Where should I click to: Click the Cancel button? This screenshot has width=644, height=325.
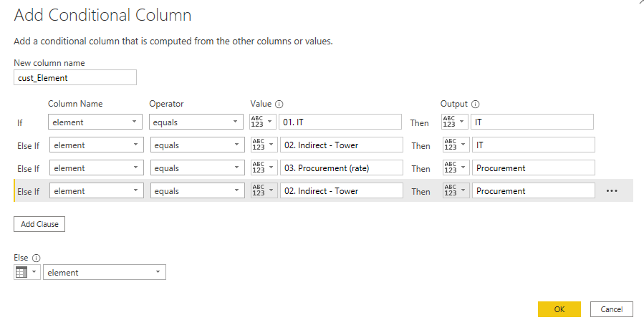click(x=612, y=309)
